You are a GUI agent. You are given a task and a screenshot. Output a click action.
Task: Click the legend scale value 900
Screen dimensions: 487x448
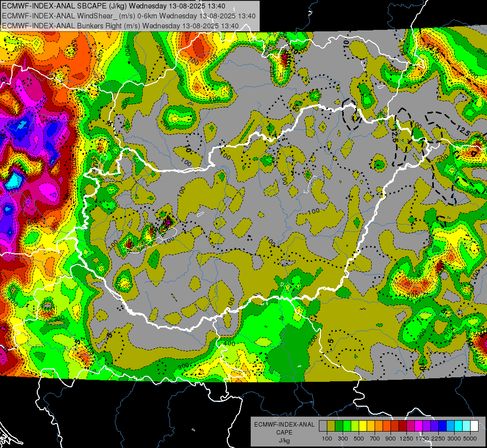coord(390,439)
